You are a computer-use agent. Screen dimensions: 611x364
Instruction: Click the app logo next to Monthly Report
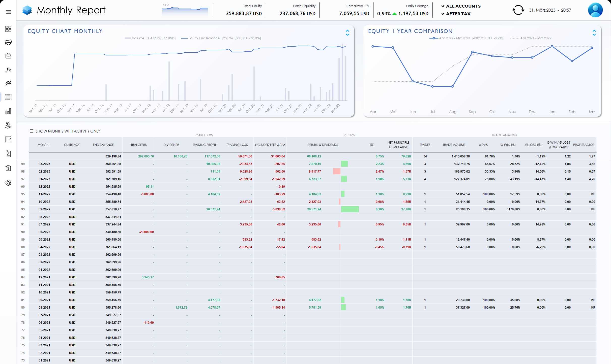coord(27,10)
